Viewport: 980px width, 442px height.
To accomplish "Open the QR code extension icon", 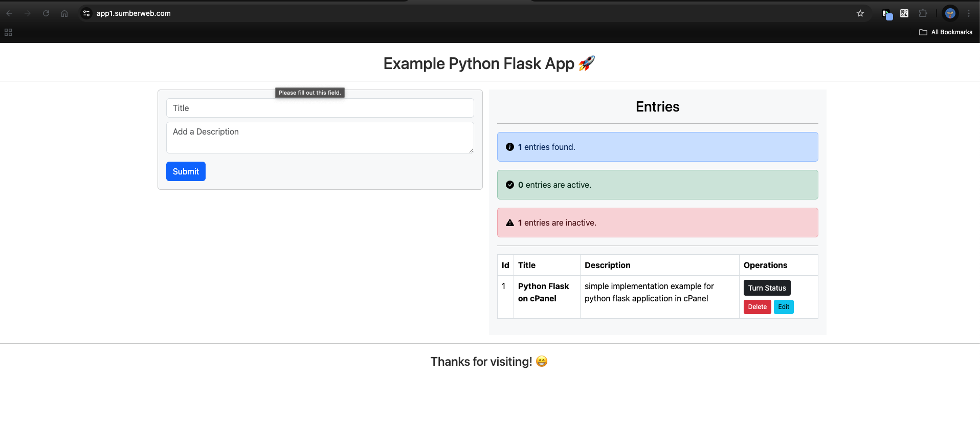I will 904,13.
